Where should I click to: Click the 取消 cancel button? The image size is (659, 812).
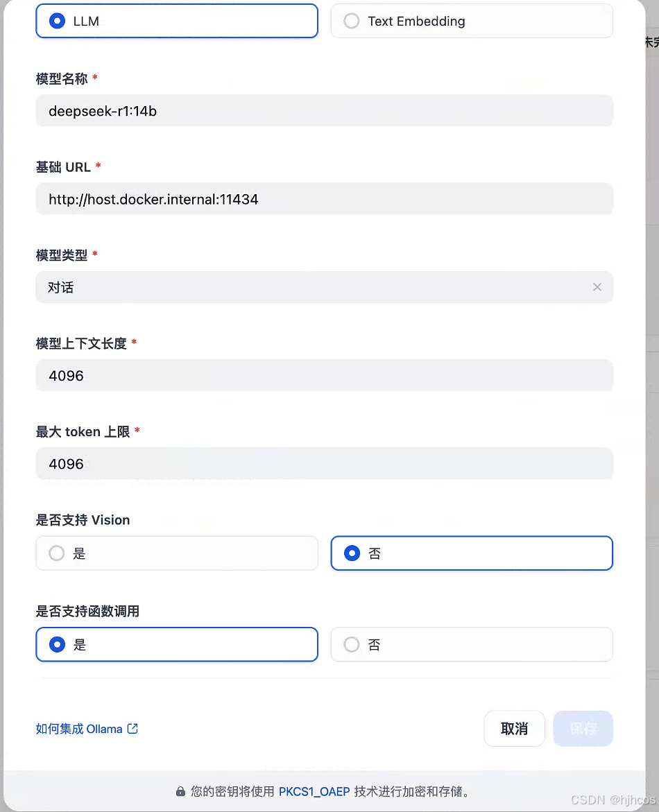click(515, 729)
